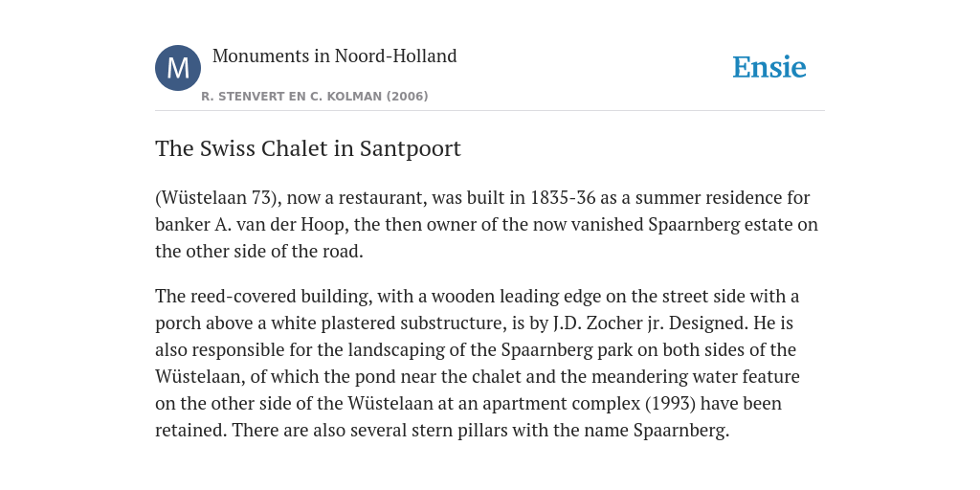Click the horizontal divider under the header
Image resolution: width=980 pixels, height=490 pixels.
(490, 111)
